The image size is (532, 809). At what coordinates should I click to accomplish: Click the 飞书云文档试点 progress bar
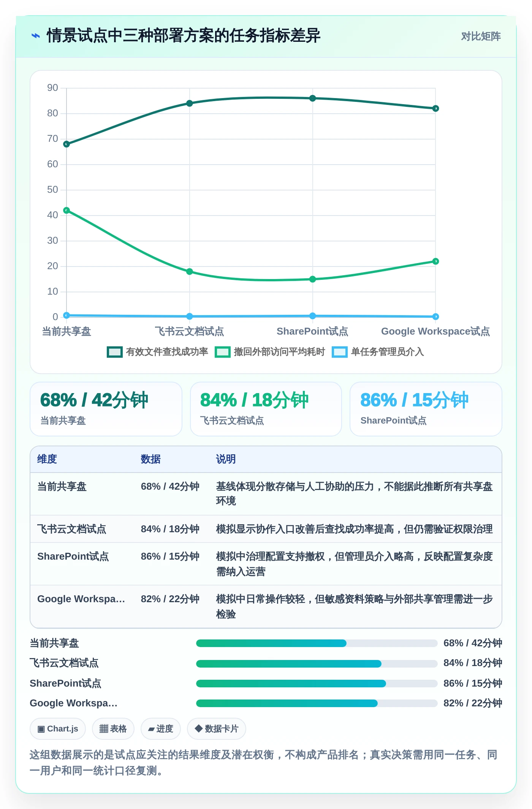click(x=317, y=664)
